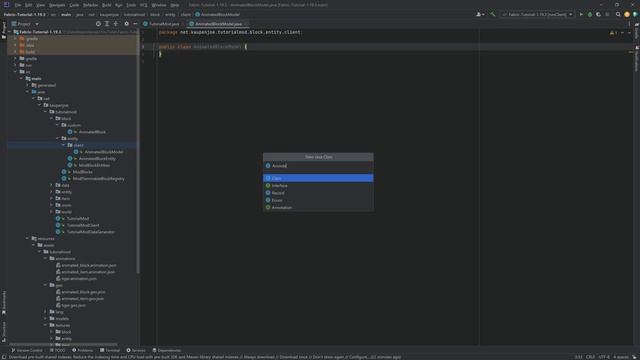The height and width of the screenshot is (360, 640).
Task: Open the Project view selector dropdown
Action: click(25, 24)
